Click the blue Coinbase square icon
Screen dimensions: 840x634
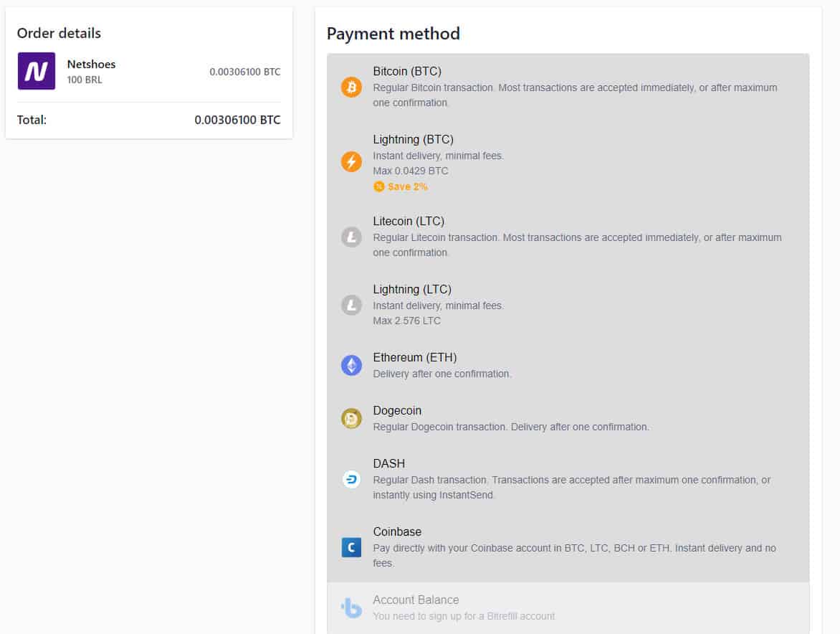click(351, 547)
